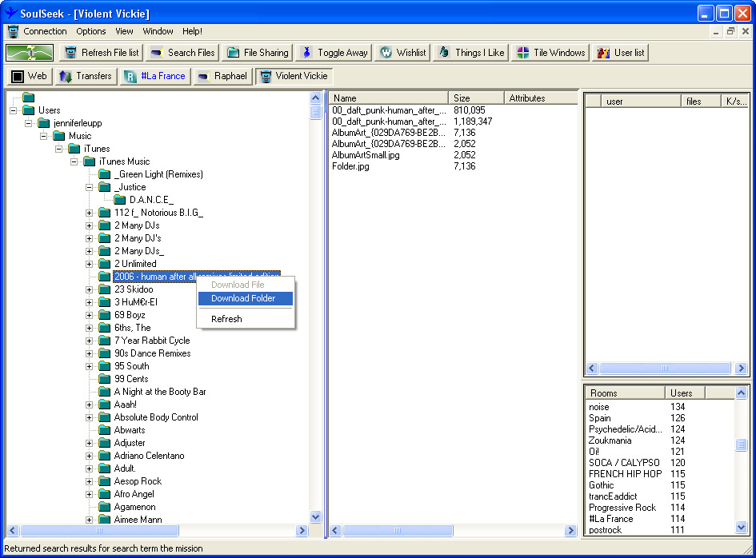Click the rooms list scroll down arrow
Image resolution: width=756 pixels, height=558 pixels.
[x=742, y=528]
